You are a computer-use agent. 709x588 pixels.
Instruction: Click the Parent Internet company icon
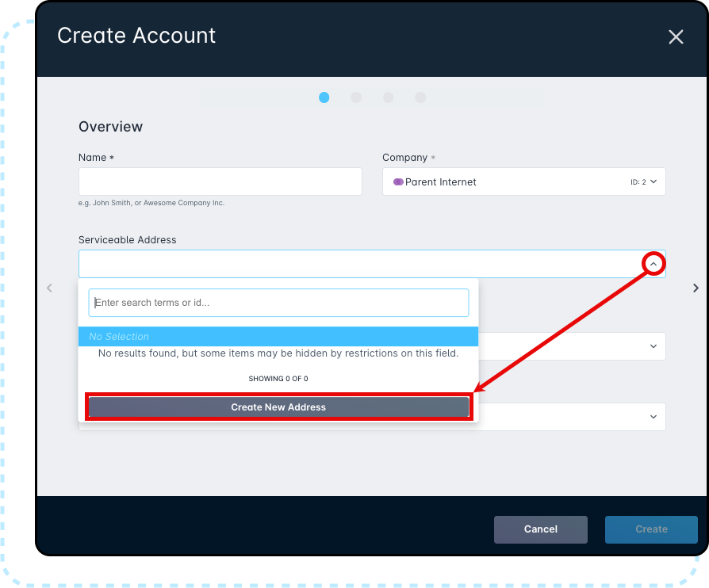(x=398, y=181)
